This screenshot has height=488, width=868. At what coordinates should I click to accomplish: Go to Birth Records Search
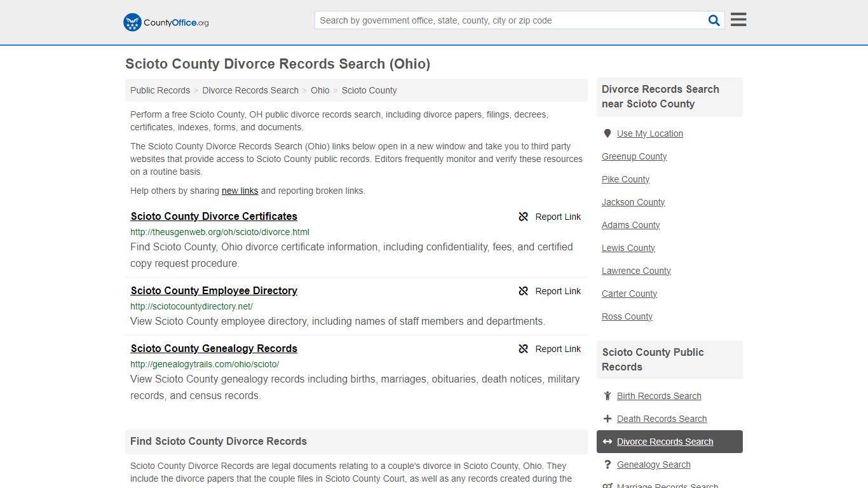point(659,396)
